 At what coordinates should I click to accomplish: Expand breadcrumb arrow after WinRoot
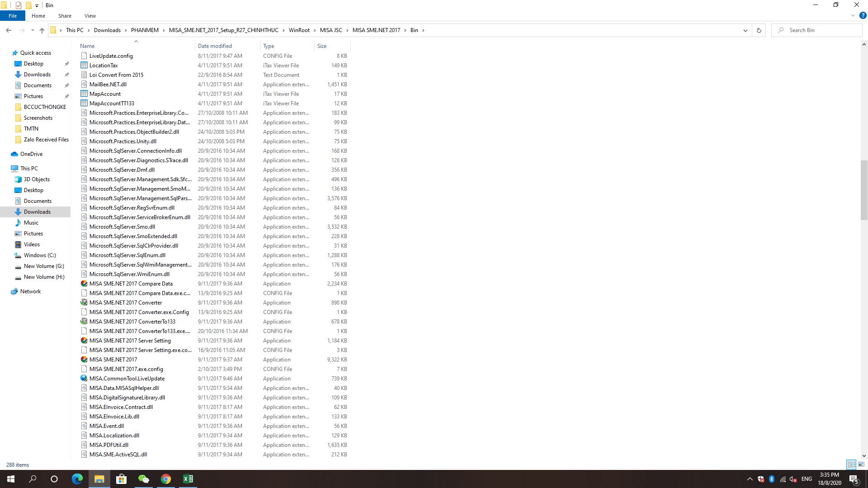(315, 30)
